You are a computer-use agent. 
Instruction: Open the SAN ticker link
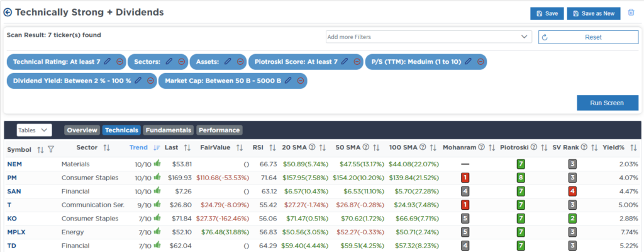(x=14, y=192)
